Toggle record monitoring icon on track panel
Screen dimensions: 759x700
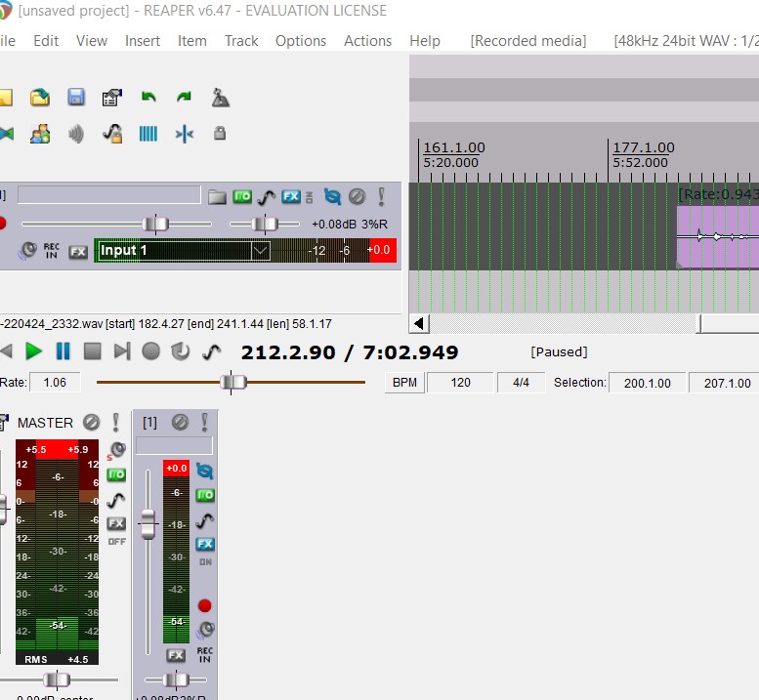pyautogui.click(x=28, y=251)
